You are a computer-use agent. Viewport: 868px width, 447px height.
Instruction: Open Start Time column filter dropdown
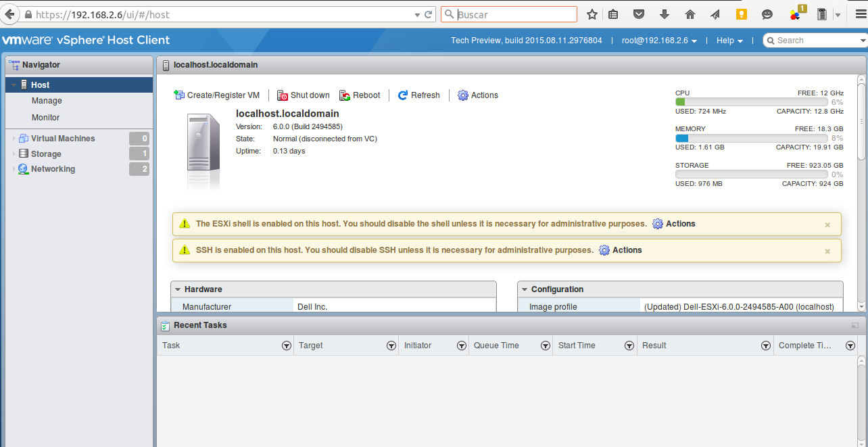click(629, 346)
